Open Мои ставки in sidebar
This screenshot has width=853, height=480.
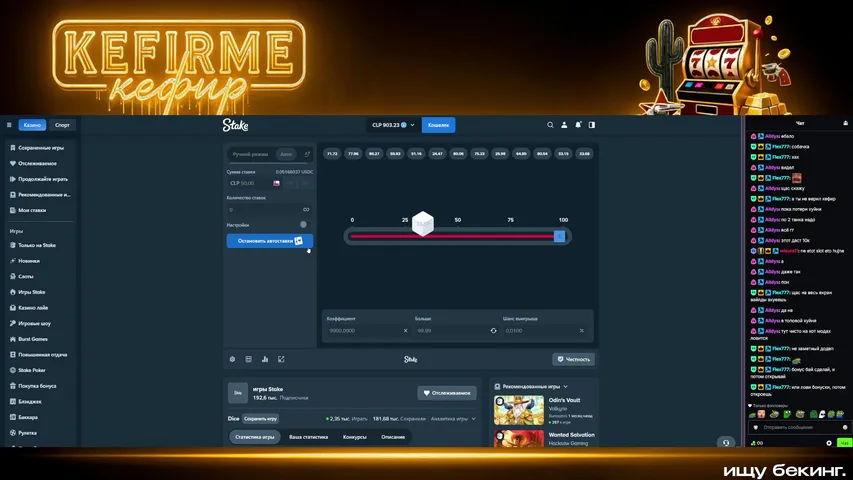click(x=32, y=210)
